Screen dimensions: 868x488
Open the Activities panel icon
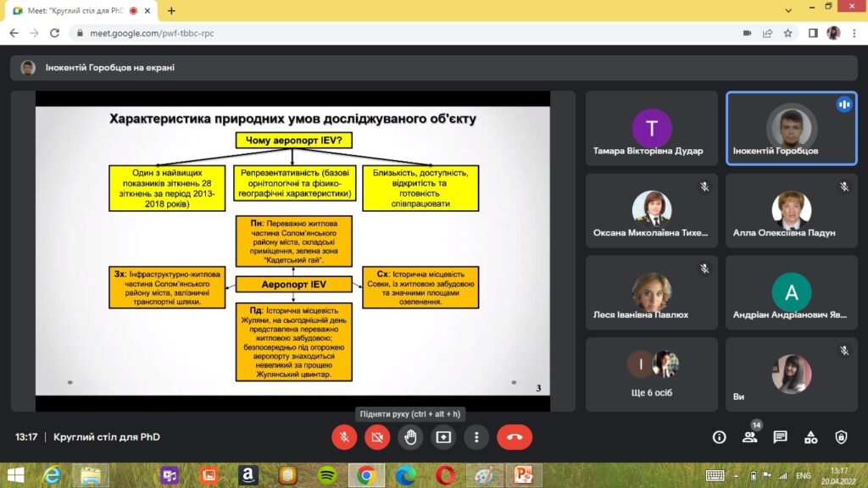(x=810, y=437)
